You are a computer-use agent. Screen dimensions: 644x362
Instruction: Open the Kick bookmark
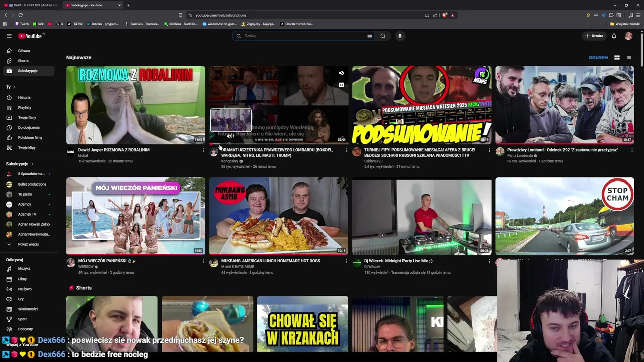click(38, 24)
